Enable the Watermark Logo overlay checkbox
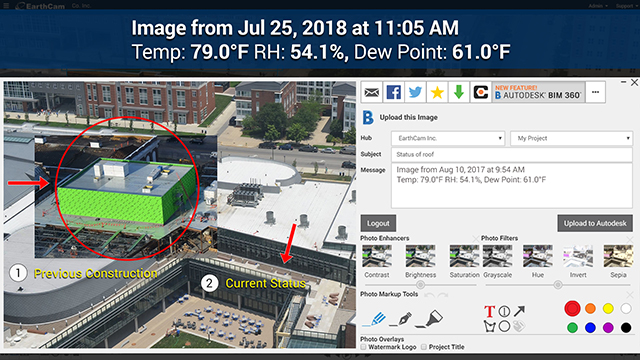The width and height of the screenshot is (640, 360). (x=363, y=347)
